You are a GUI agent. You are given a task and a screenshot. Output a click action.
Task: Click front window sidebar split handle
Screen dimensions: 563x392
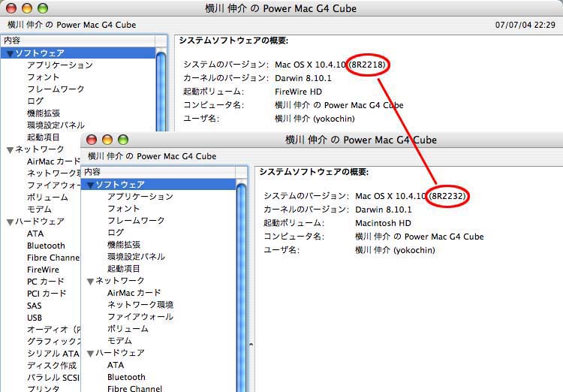tap(251, 344)
